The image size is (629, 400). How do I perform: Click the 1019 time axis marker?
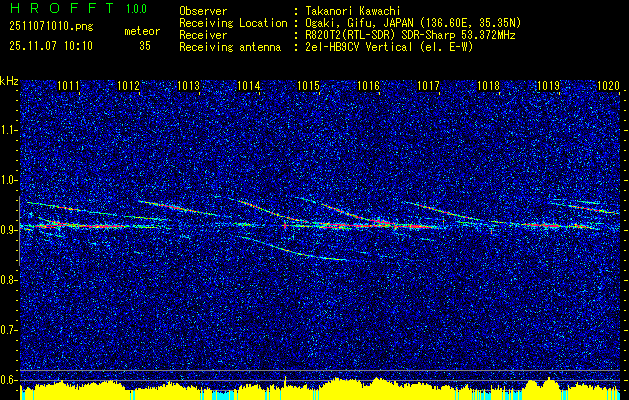point(548,85)
